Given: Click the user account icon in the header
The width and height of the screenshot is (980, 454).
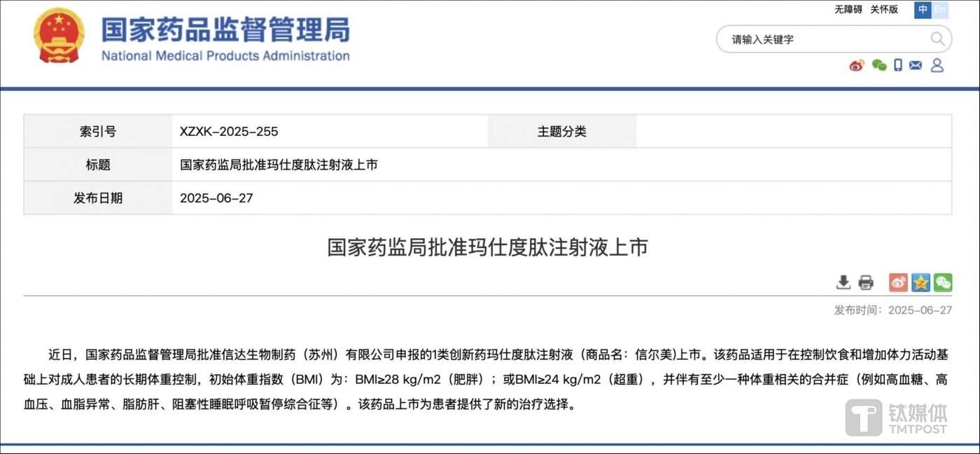Looking at the screenshot, I should [x=937, y=65].
